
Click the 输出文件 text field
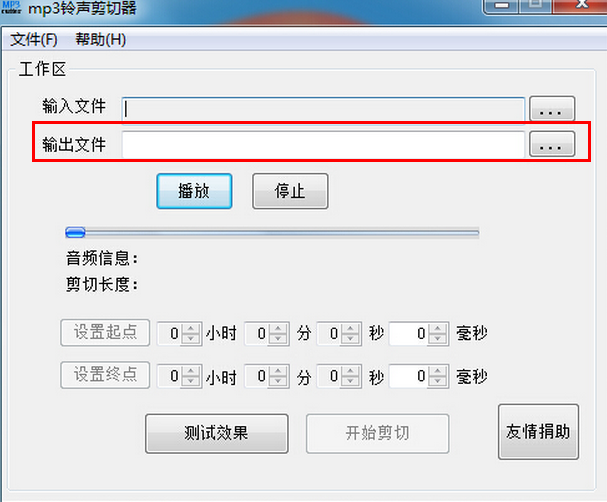(x=323, y=144)
